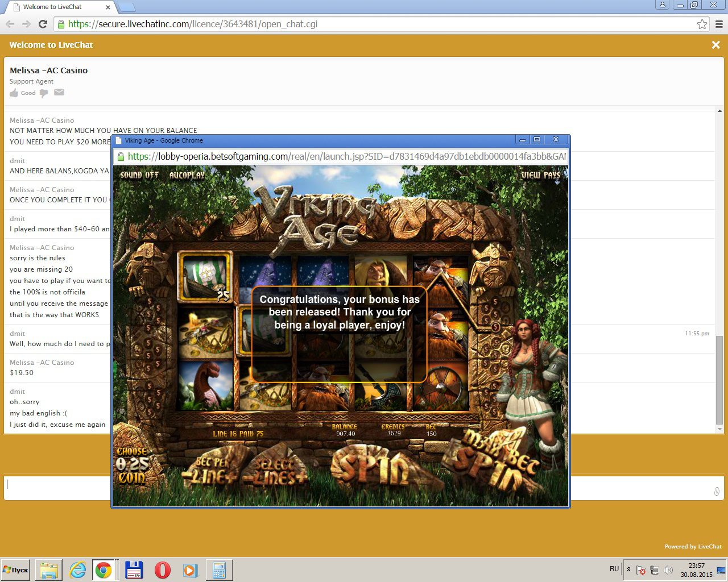Click the network tray icon
Viewport: 728px width, 582px height.
[655, 569]
